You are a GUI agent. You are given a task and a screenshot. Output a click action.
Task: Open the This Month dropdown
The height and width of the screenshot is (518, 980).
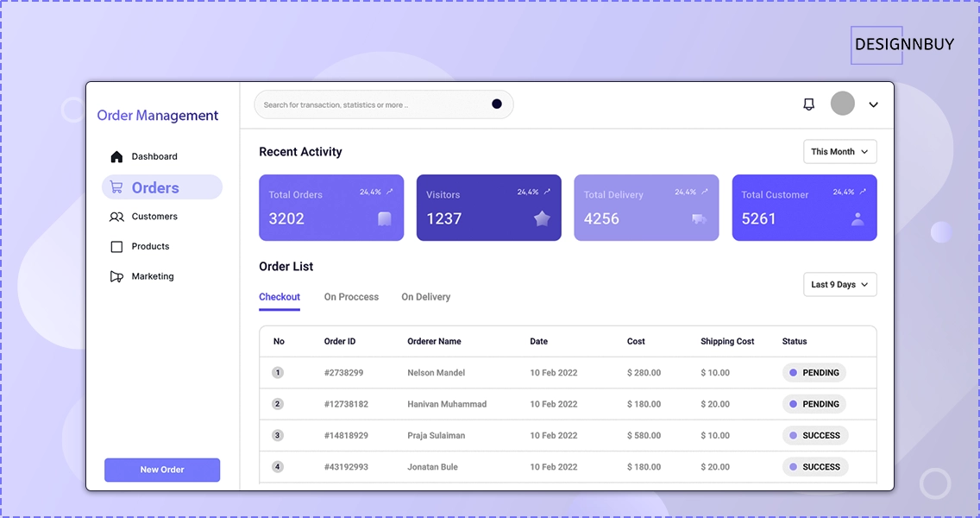click(x=840, y=151)
